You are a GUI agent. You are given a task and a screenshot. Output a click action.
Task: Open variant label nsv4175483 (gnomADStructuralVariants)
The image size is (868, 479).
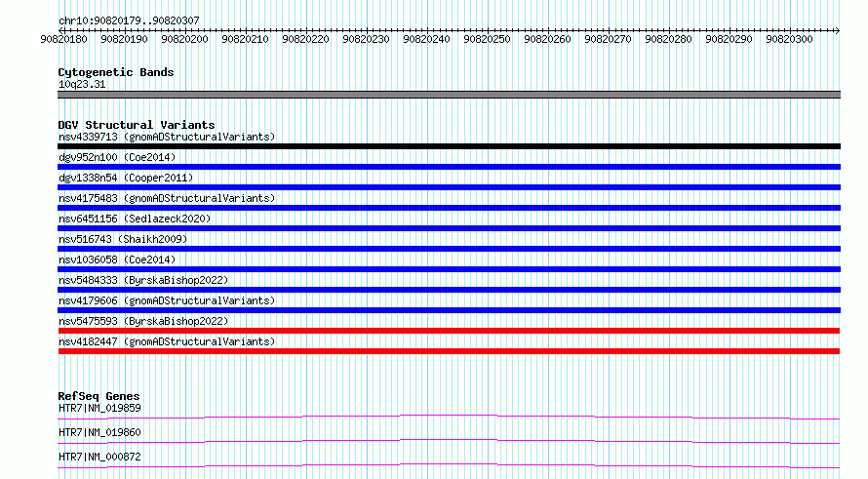pos(167,198)
